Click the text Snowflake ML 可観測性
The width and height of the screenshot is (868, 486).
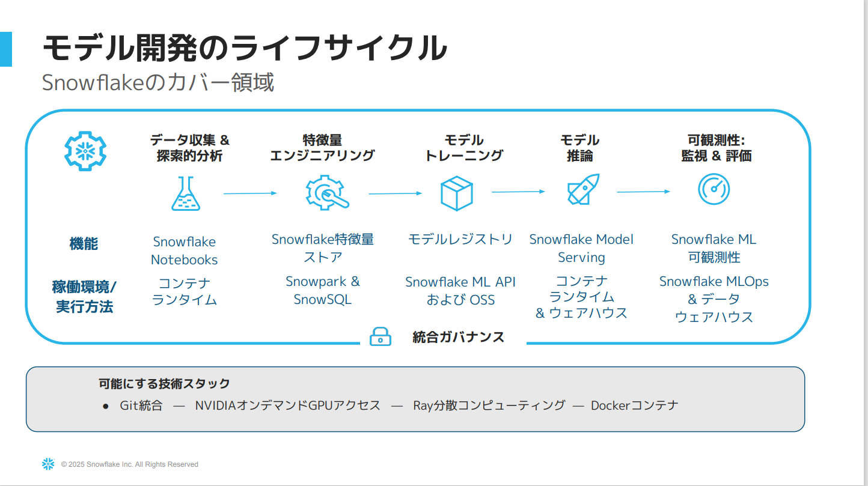(714, 248)
